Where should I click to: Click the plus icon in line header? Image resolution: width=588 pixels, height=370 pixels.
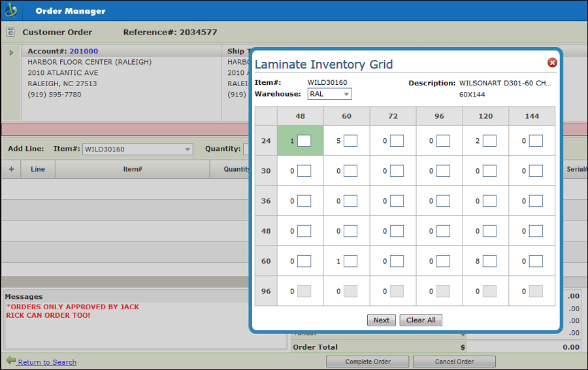pos(11,169)
